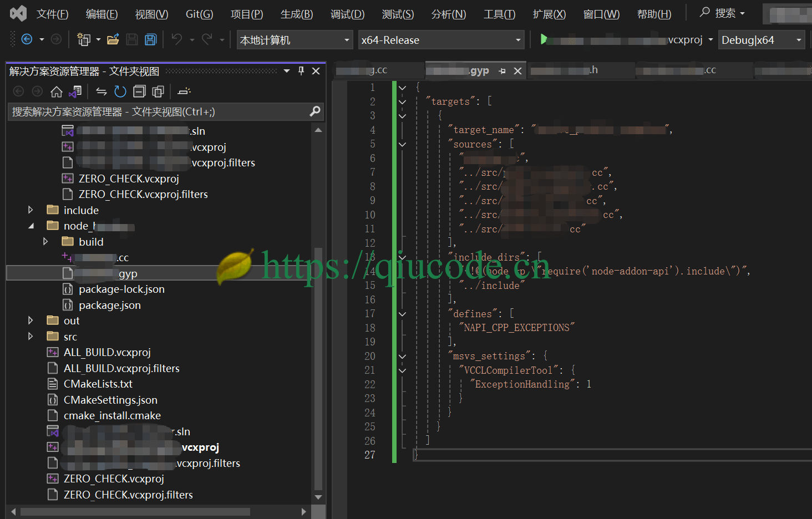Open the 调试(D) menu
Viewport: 812px width, 519px height.
pyautogui.click(x=347, y=14)
